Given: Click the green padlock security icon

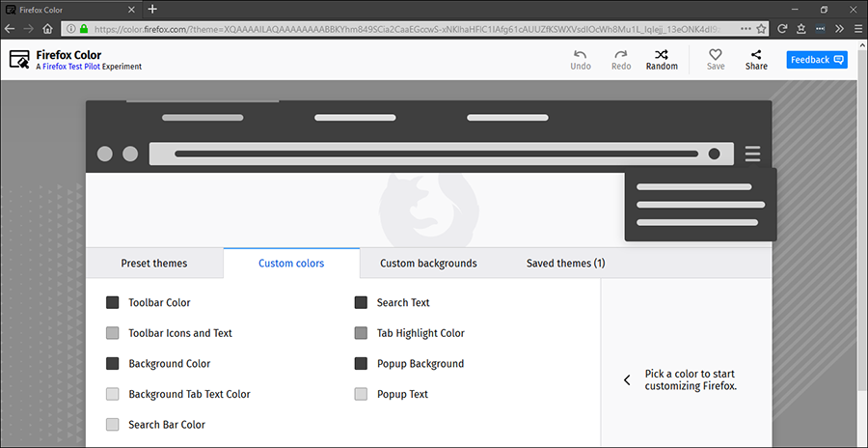Looking at the screenshot, I should click(x=84, y=29).
